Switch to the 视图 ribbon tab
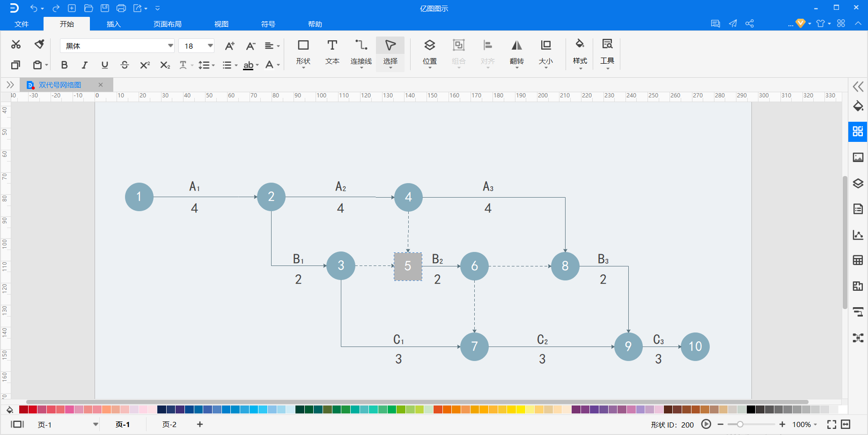 coord(221,24)
